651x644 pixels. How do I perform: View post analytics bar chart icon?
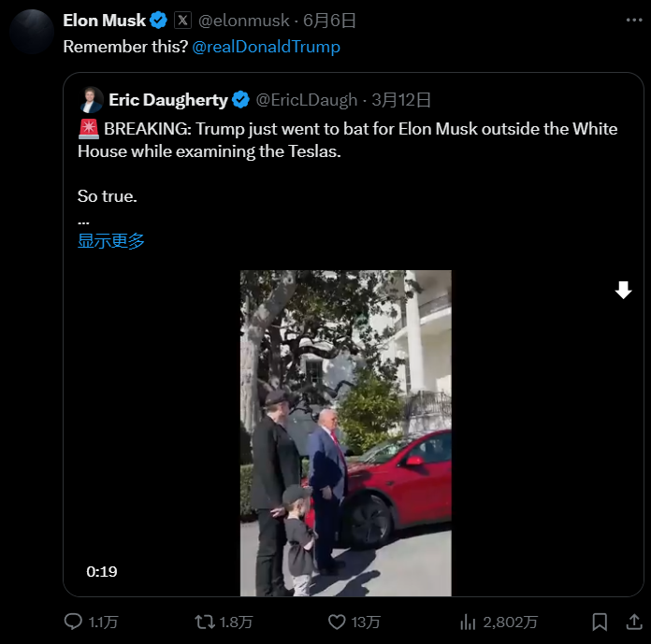[x=470, y=621]
